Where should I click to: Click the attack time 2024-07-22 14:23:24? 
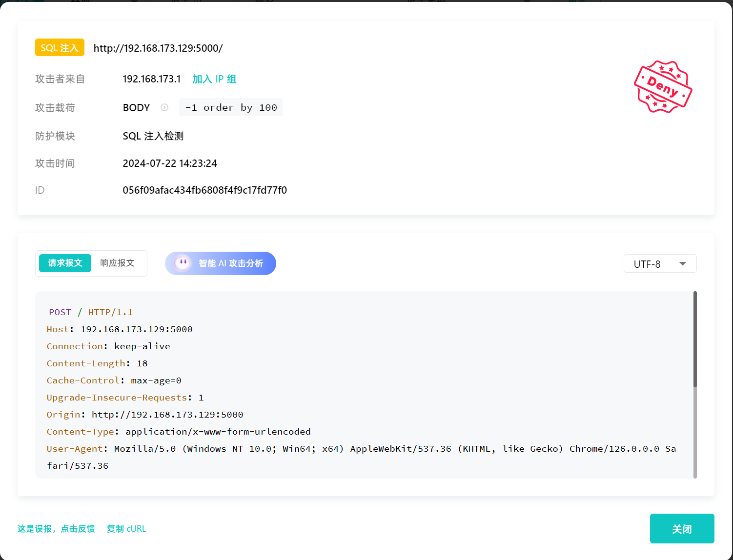(x=170, y=163)
